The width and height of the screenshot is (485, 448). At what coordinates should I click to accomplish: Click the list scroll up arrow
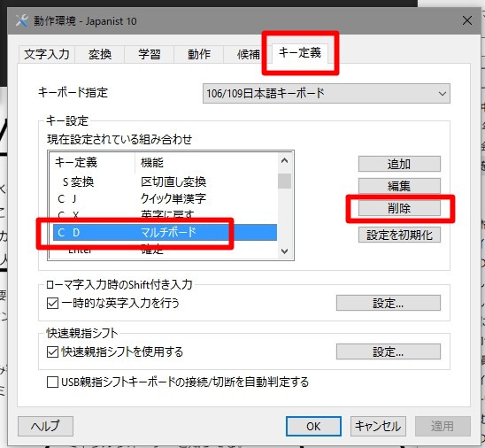pyautogui.click(x=285, y=160)
